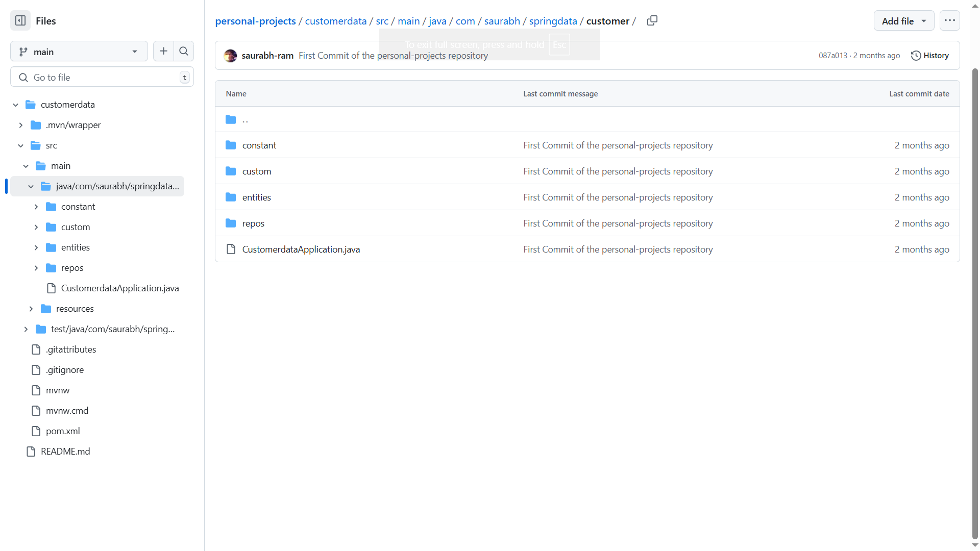The height and width of the screenshot is (551, 980).
Task: Open the more options ellipsis button
Action: [x=949, y=20]
